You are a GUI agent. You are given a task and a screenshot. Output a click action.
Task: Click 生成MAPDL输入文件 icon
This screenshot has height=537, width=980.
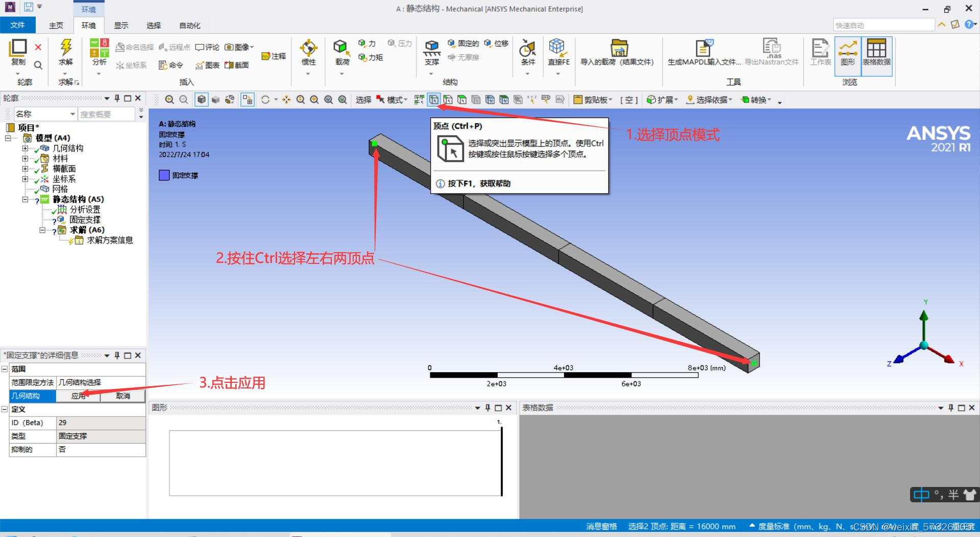[x=705, y=47]
